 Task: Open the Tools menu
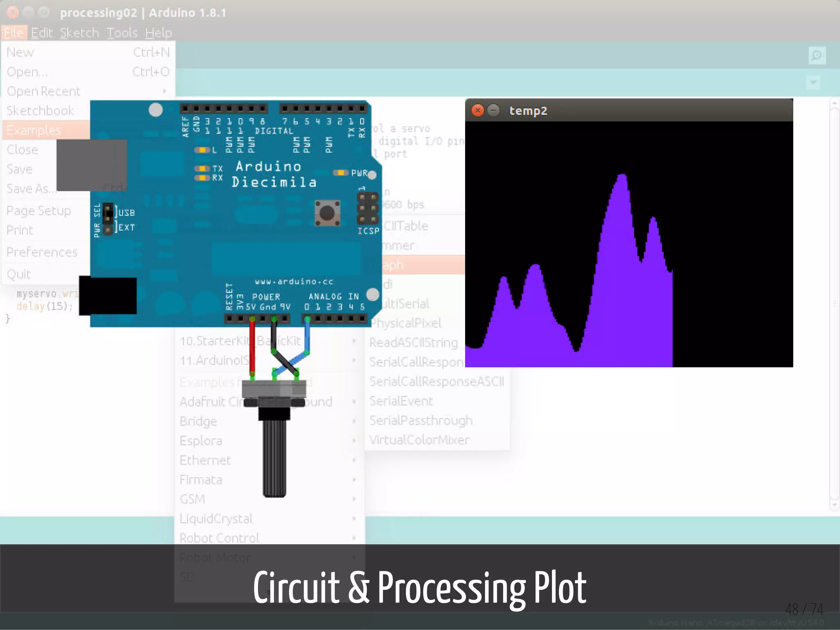(122, 33)
